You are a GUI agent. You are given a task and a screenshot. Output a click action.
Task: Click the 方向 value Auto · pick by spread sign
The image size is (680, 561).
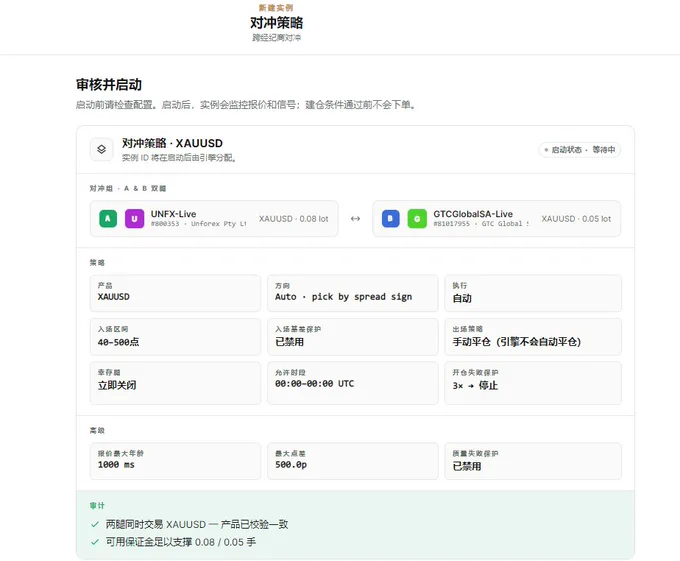click(x=343, y=297)
